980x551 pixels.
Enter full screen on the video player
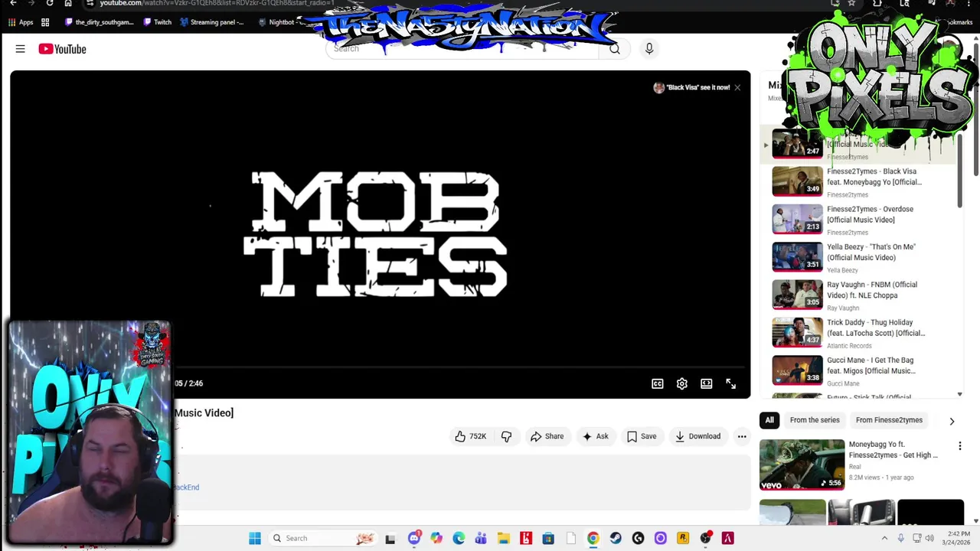tap(730, 383)
